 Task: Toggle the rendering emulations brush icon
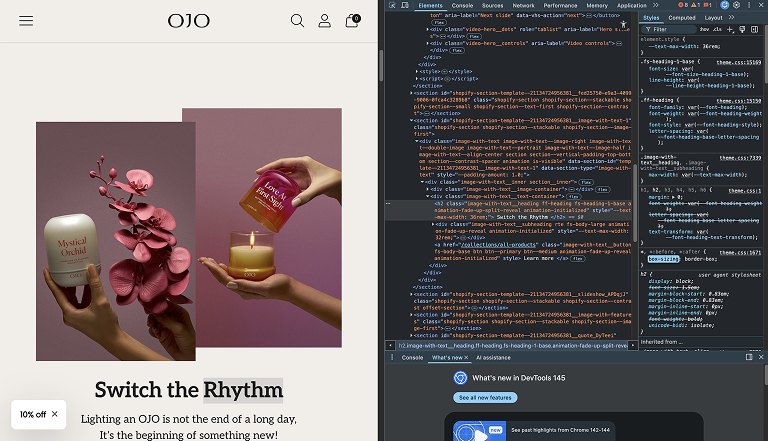[742, 30]
